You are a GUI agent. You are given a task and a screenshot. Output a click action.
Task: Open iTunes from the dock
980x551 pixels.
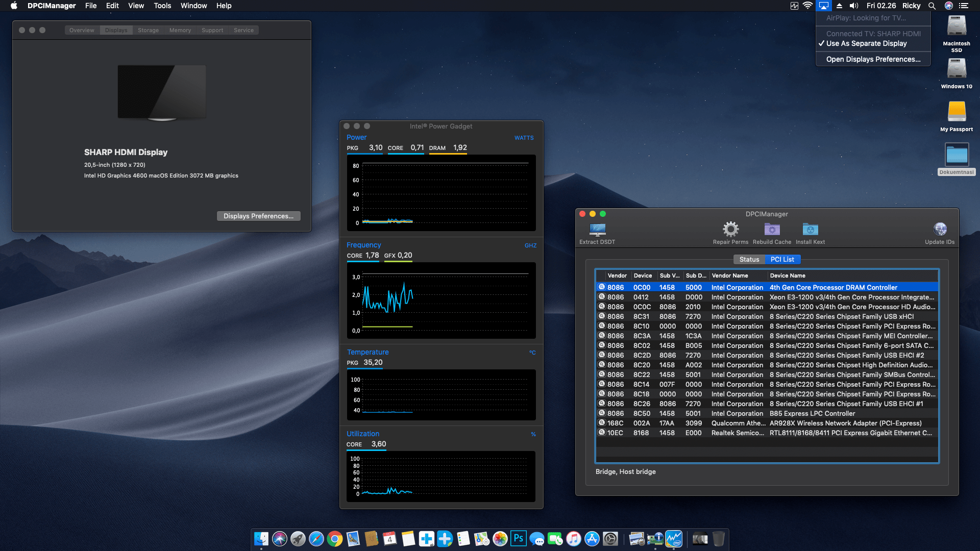click(574, 539)
